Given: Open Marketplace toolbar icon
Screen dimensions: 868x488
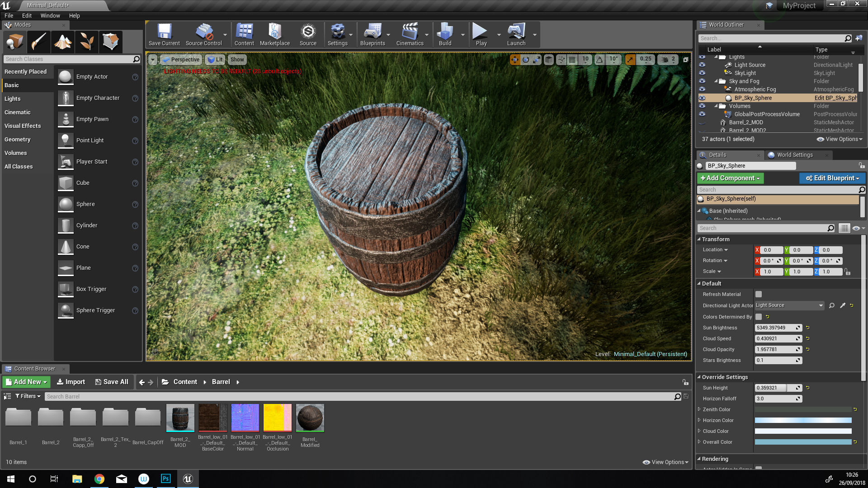Looking at the screenshot, I should click(x=275, y=35).
